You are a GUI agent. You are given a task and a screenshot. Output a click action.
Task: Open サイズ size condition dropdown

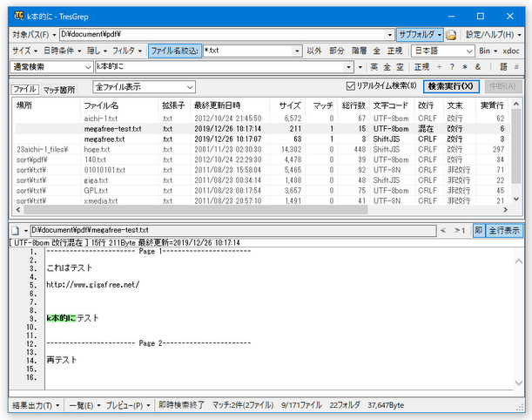(x=24, y=51)
